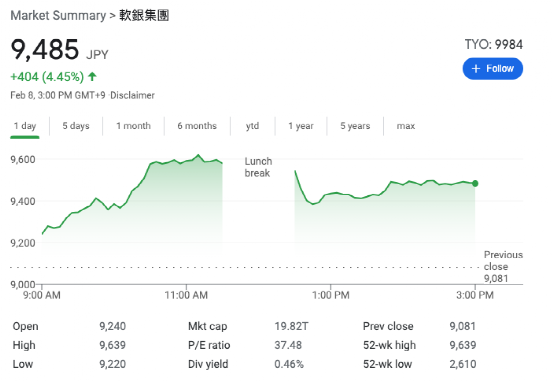553x382 pixels.
Task: Follow the TYO: 9984 stock
Action: tap(493, 69)
